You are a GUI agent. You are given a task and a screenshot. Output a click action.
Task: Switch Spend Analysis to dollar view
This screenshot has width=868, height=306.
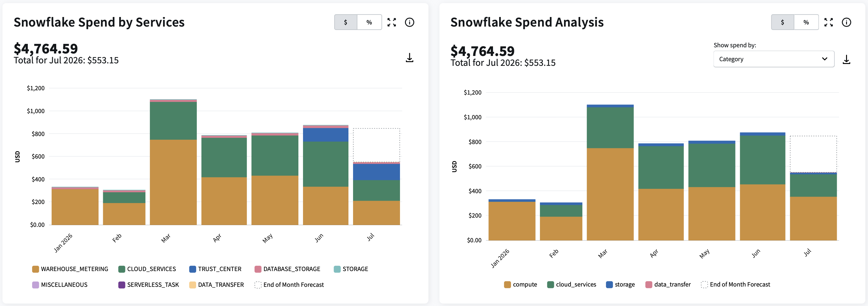pyautogui.click(x=783, y=22)
